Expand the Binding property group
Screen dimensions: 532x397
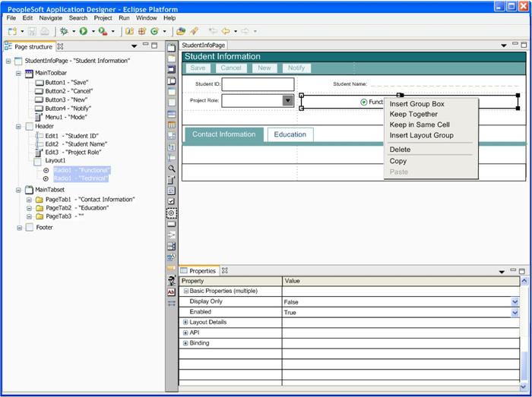pyautogui.click(x=185, y=343)
